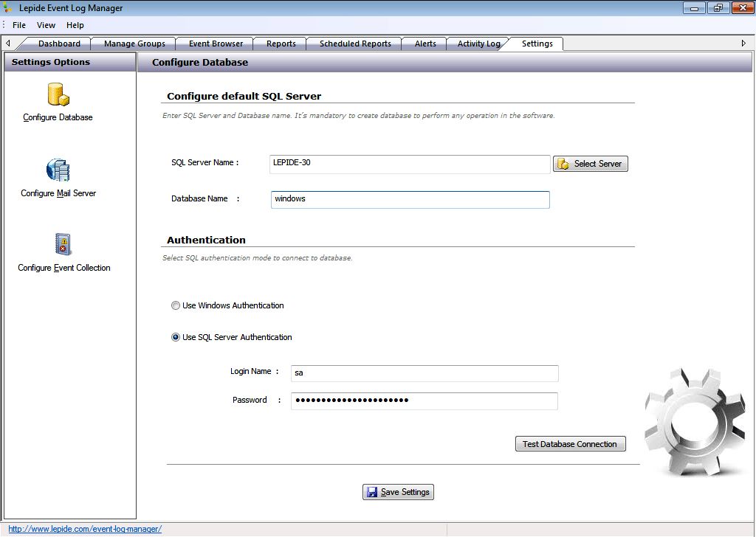Click the Select Server button
756x537 pixels.
(x=591, y=164)
